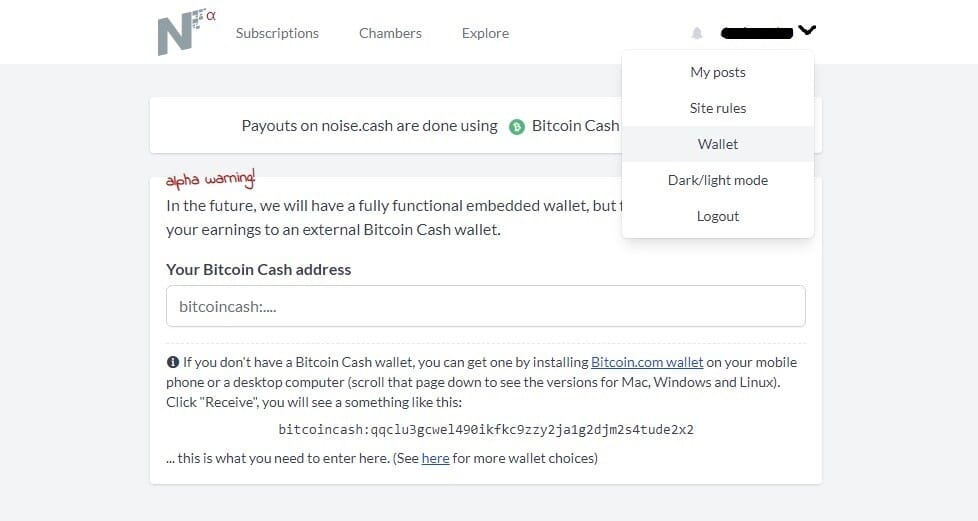Click the info circle icon beside wallet instructions
The width and height of the screenshot is (978, 521).
click(x=173, y=362)
